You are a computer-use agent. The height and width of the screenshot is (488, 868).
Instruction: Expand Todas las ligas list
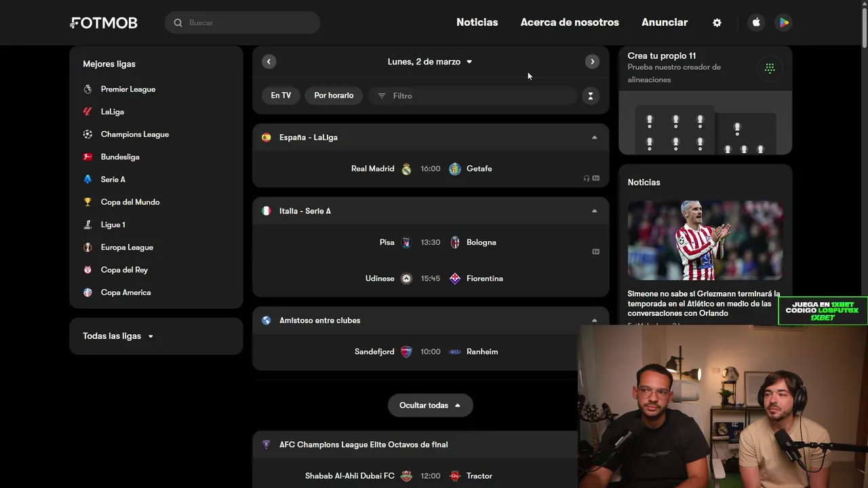118,336
